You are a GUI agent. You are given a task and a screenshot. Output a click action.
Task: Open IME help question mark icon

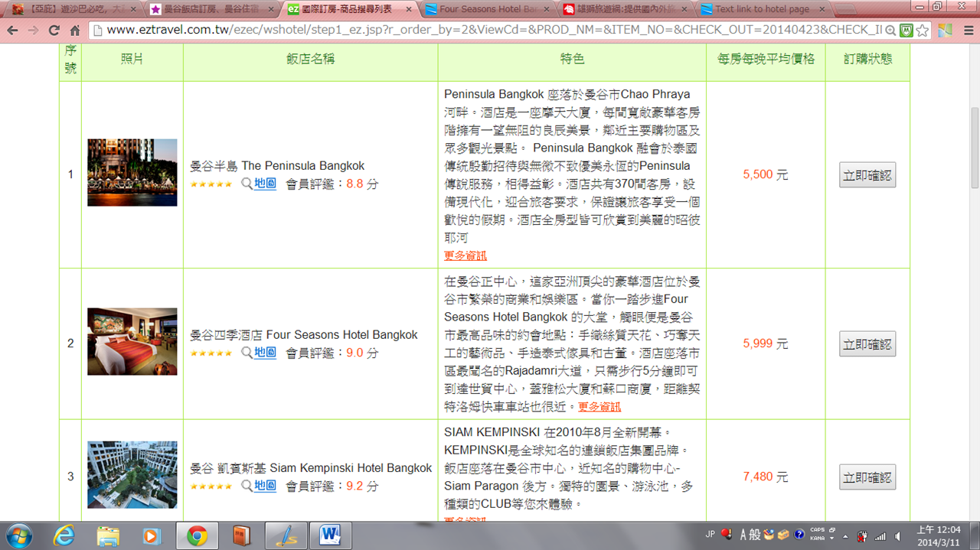coord(799,535)
